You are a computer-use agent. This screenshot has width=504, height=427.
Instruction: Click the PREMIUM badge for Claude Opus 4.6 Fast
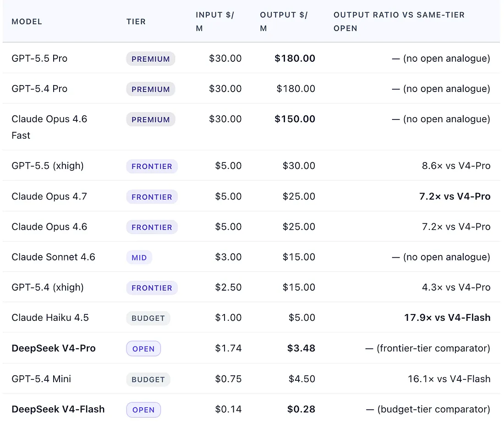tap(151, 119)
